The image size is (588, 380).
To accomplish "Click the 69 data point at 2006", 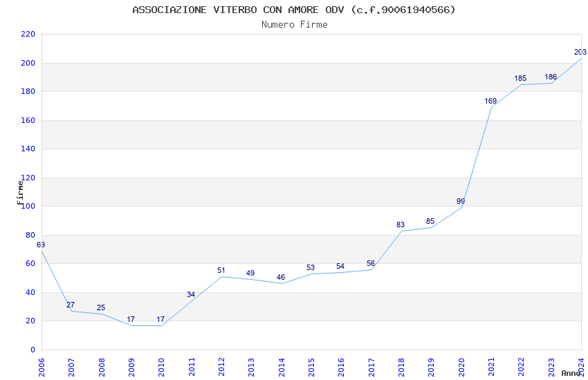I will click(x=41, y=245).
